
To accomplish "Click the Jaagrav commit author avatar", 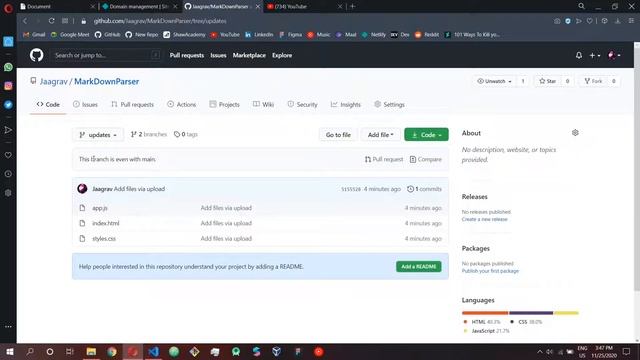I will (x=82, y=189).
